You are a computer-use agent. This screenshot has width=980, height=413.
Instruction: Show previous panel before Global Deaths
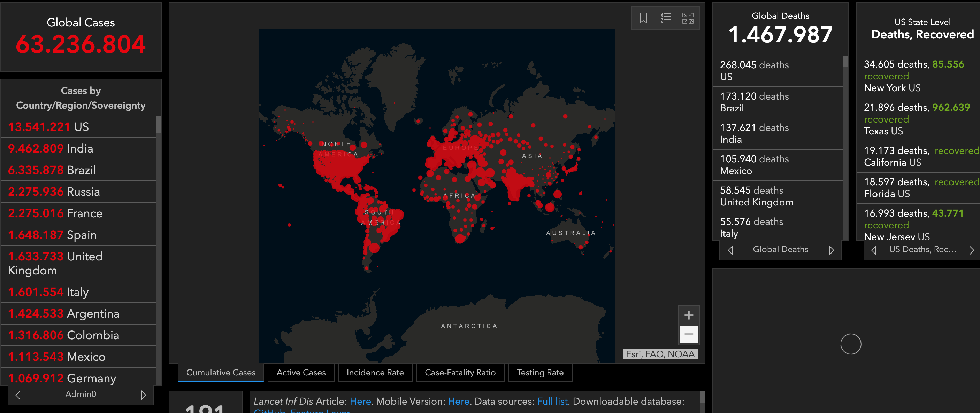pos(730,250)
